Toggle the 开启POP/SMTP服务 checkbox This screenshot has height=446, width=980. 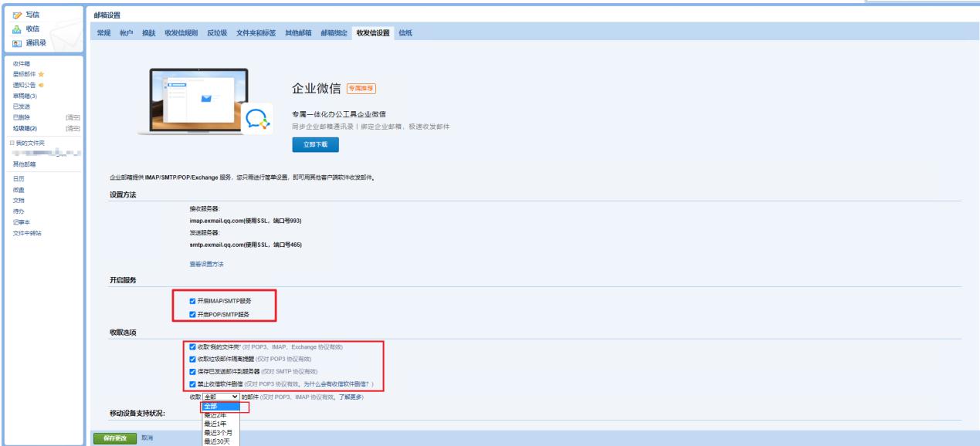192,315
